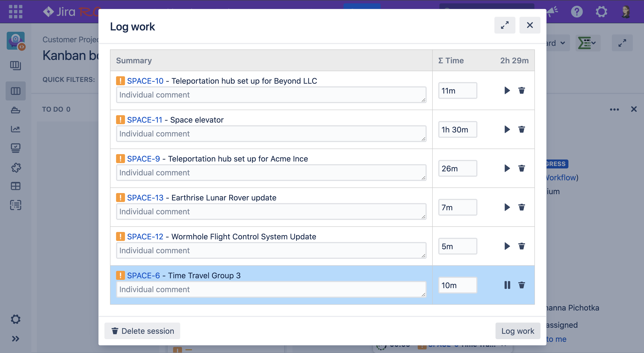Open Reports via the chart icon
Screen dimensions: 644x353
[15, 129]
